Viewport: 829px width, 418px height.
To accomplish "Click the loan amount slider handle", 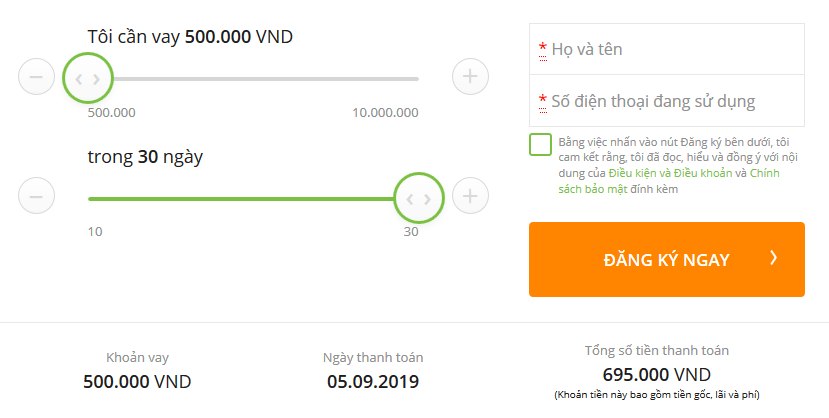I will click(x=88, y=78).
